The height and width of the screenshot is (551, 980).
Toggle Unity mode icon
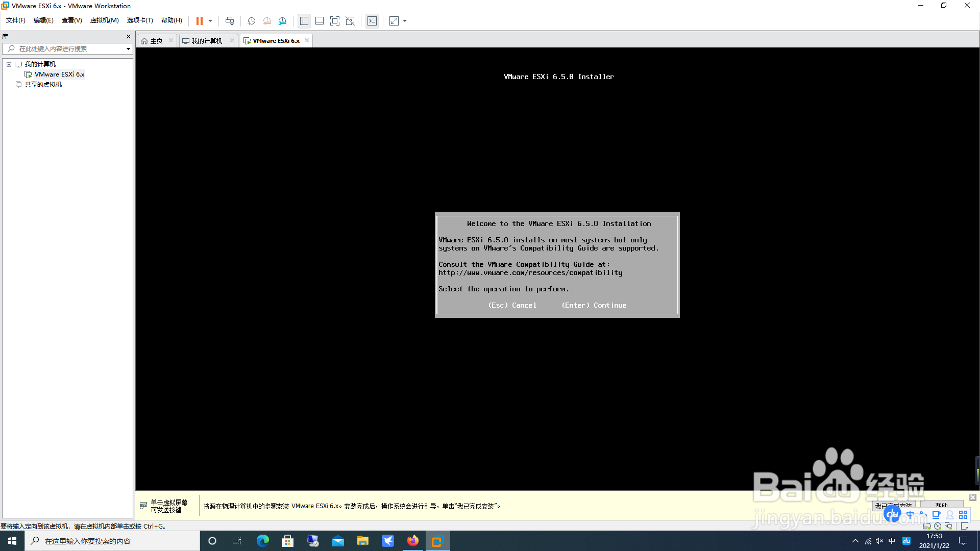[x=350, y=21]
